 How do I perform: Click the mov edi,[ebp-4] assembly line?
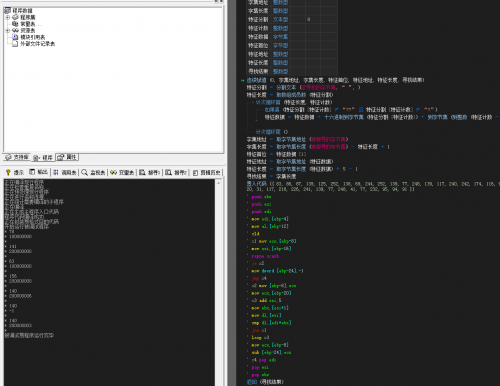point(270,219)
